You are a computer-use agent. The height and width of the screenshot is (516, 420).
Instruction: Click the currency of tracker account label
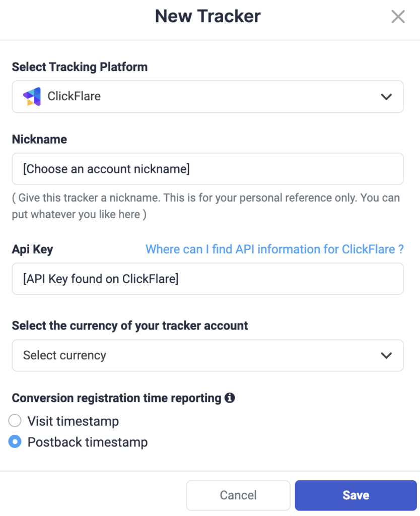(x=130, y=326)
